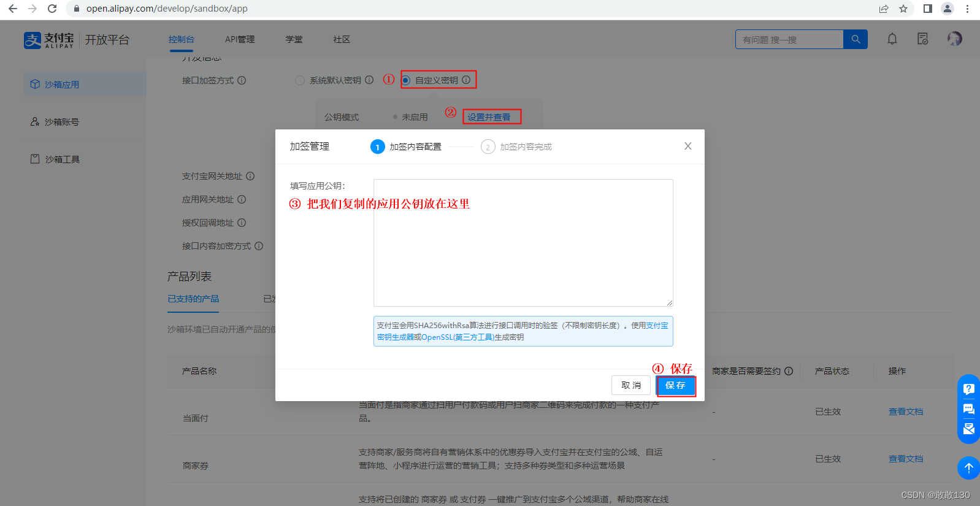Bookmark this page with the star icon
The height and width of the screenshot is (506, 980).
tap(903, 9)
